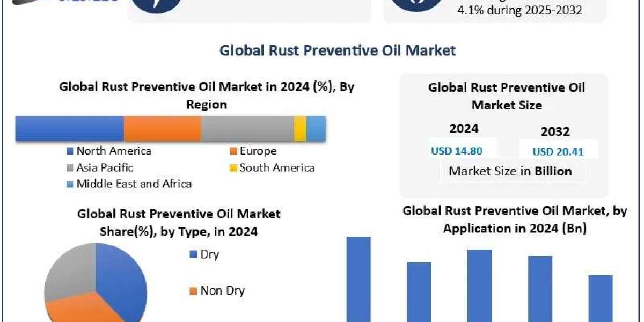Click the Non Dry legend square by the pie chart
This screenshot has height=322, width=644.
tap(193, 291)
